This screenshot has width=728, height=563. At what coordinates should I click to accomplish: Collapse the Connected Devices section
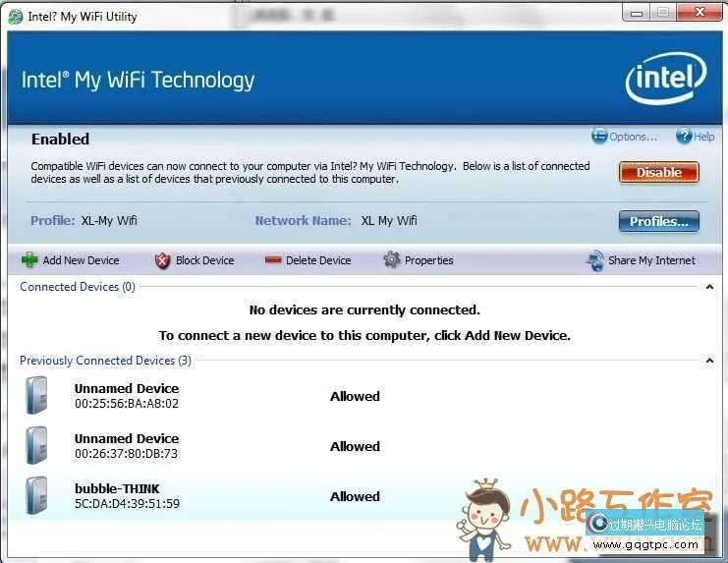709,287
